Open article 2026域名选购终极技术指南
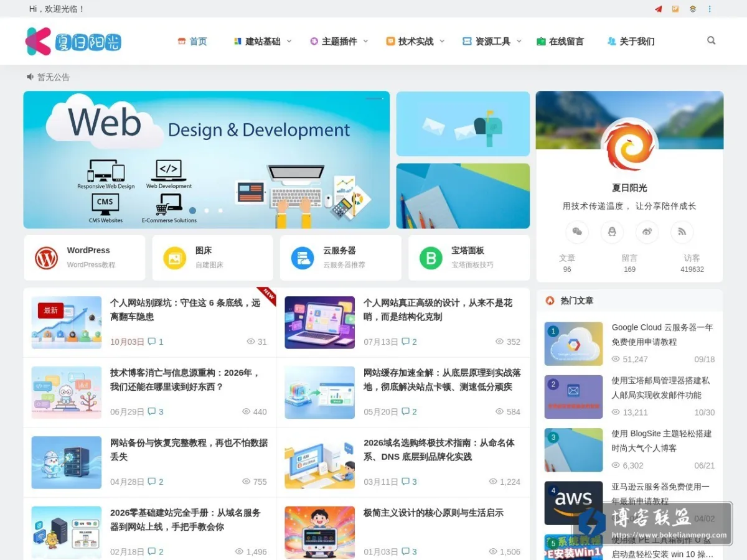 [x=439, y=450]
